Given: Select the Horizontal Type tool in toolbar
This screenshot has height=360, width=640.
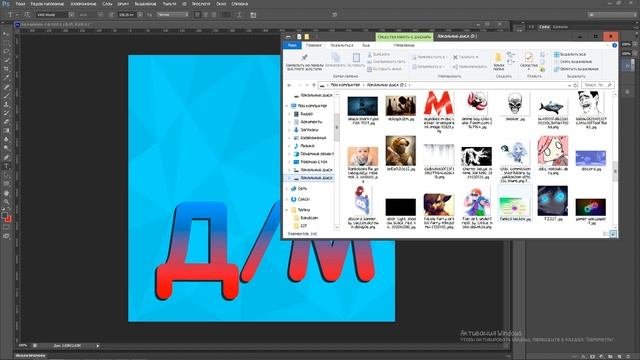Looking at the screenshot, I should (6, 166).
